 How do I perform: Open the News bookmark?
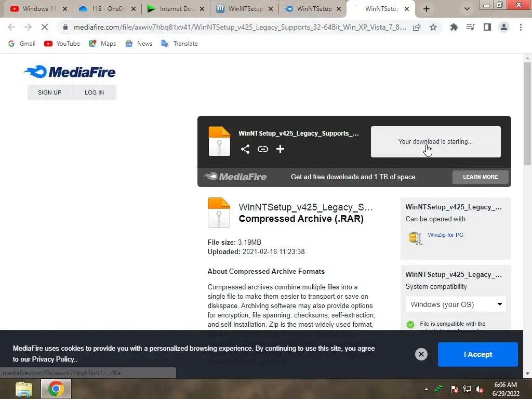(x=138, y=44)
